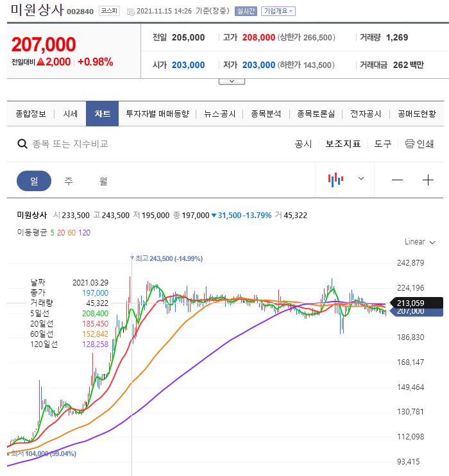Screen dimensions: 449x476
Task: Open the 기업개요 dropdown
Action: click(278, 12)
